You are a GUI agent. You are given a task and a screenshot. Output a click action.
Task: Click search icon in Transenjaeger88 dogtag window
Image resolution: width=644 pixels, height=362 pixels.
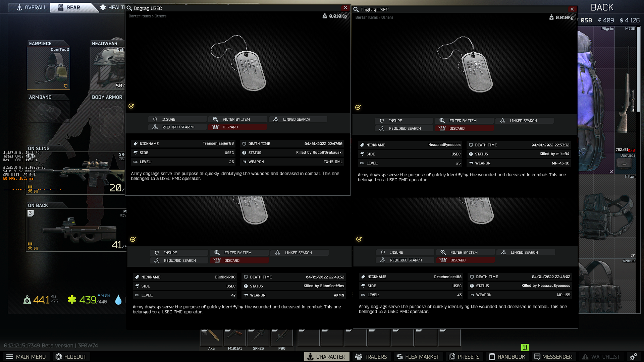coord(129,8)
